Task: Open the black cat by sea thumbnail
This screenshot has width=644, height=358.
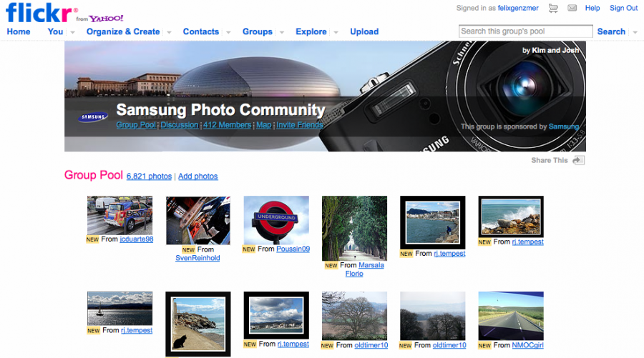Action: point(198,324)
